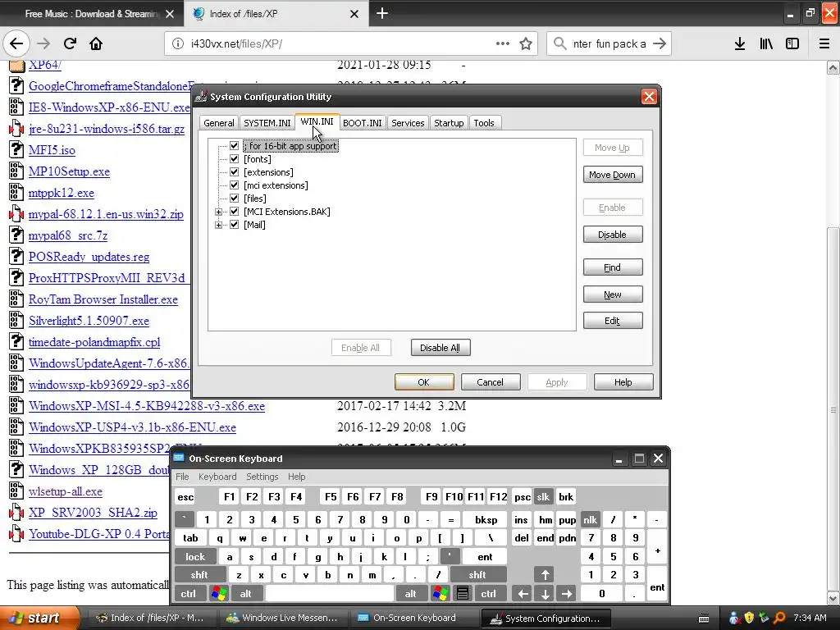This screenshot has width=840, height=630.
Task: Switch to the Startup tab
Action: [x=449, y=123]
